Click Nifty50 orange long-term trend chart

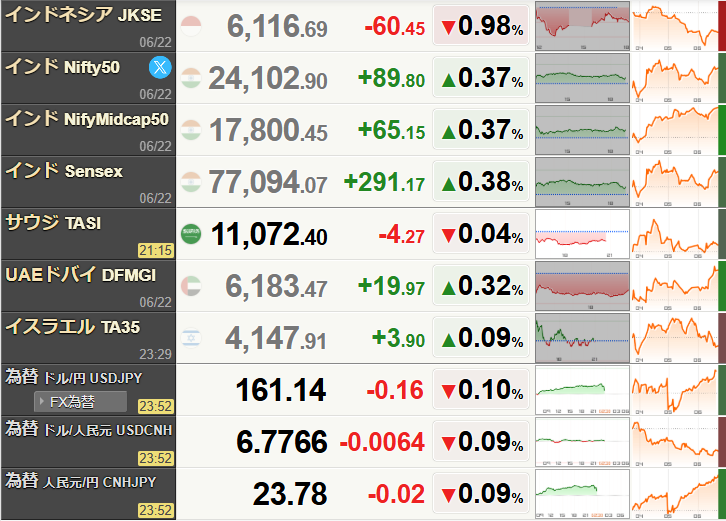click(x=675, y=78)
